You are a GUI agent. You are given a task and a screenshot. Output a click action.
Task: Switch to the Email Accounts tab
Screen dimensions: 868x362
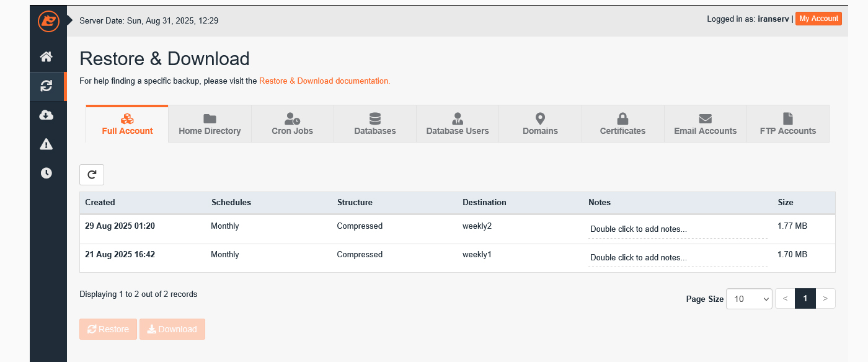click(705, 124)
